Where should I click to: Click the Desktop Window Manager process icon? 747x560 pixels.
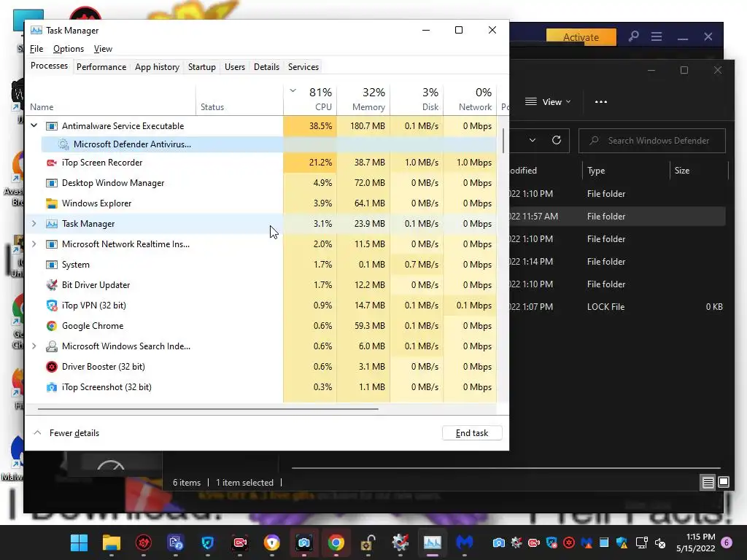click(x=52, y=183)
